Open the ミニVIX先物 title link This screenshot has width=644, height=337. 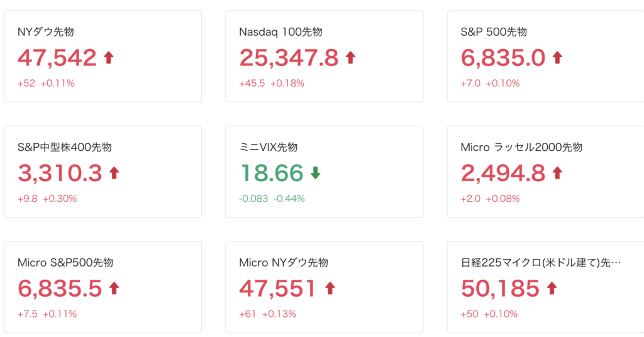(268, 147)
